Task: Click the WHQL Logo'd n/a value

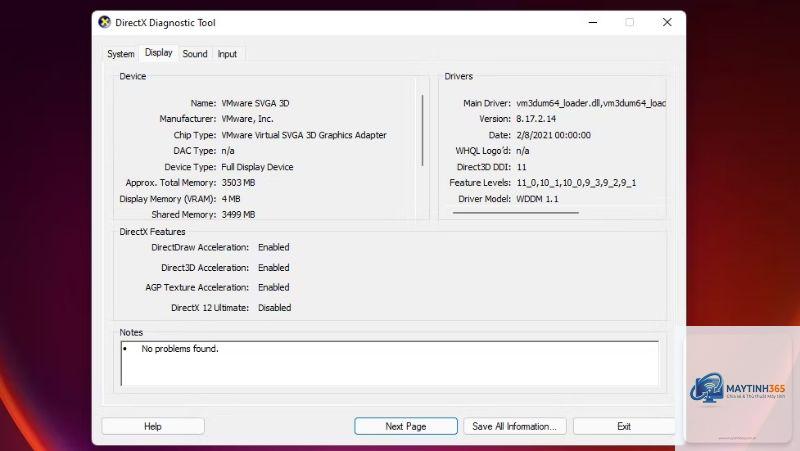Action: 522,151
